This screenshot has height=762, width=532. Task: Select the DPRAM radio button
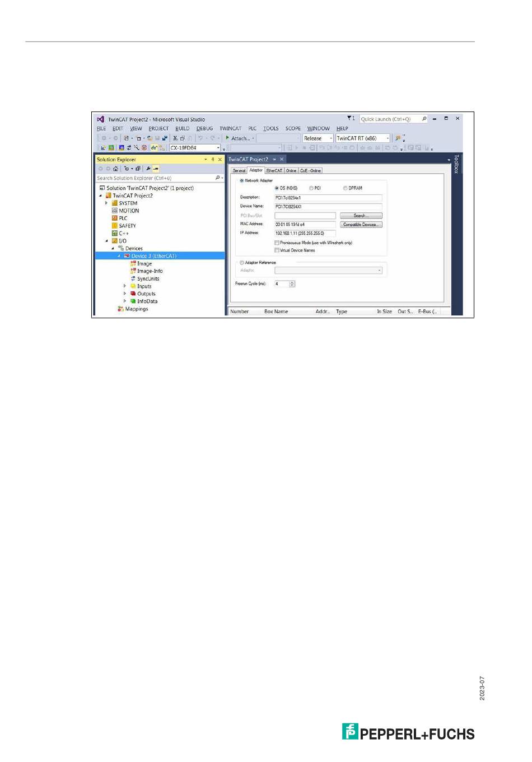pyautogui.click(x=345, y=188)
